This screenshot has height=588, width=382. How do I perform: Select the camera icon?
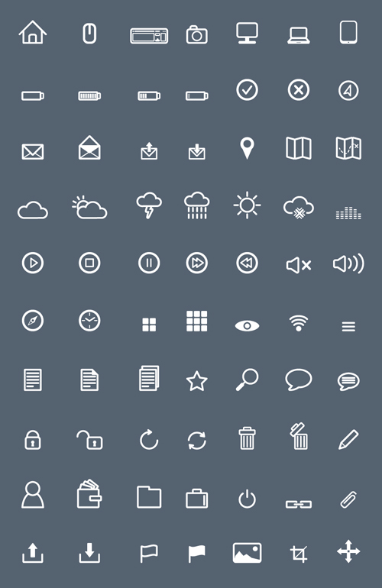(196, 34)
